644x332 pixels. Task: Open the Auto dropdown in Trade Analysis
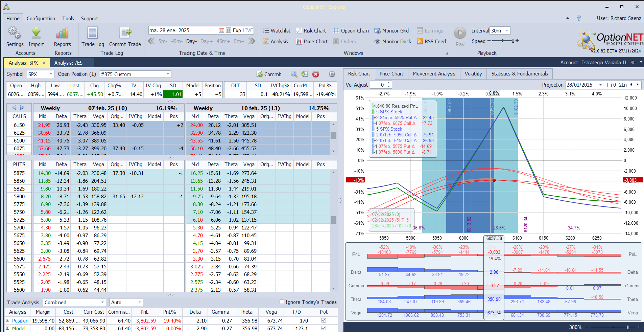140,302
